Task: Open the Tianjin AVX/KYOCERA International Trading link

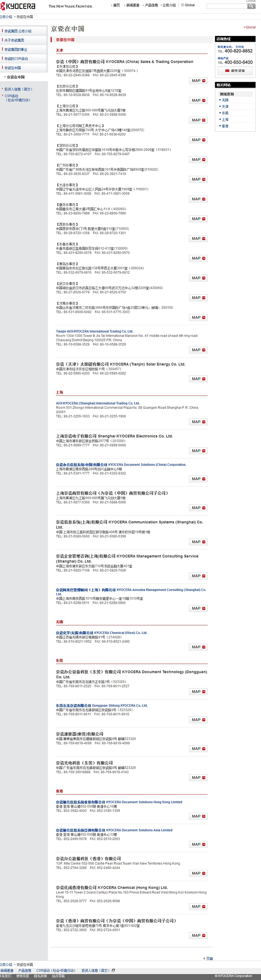Action: [94, 332]
